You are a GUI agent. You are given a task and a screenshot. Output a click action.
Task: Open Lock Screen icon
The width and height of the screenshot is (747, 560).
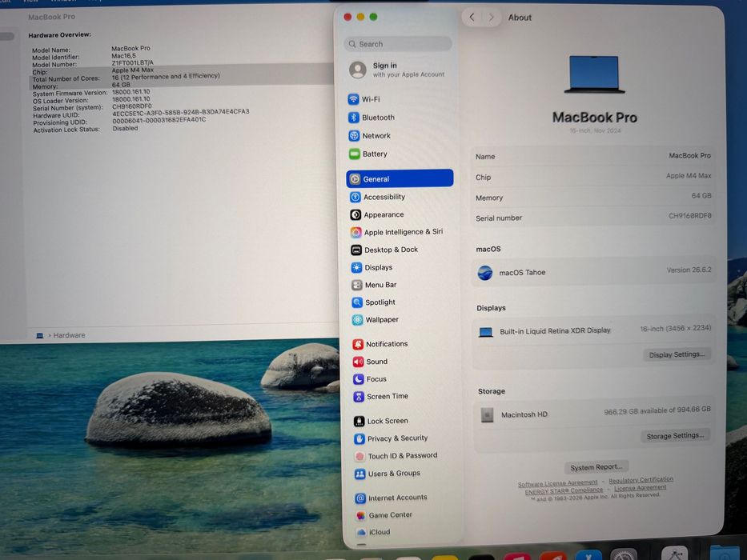359,421
